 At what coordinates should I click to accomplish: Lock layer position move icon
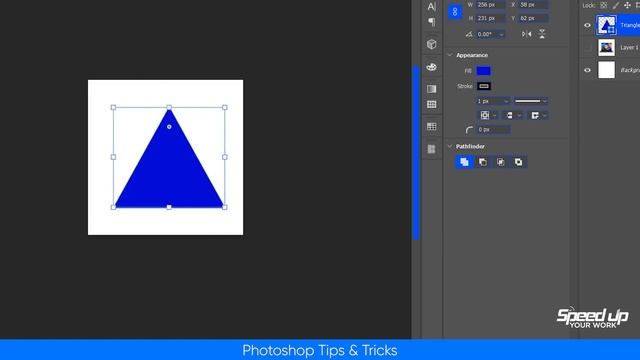click(x=627, y=5)
